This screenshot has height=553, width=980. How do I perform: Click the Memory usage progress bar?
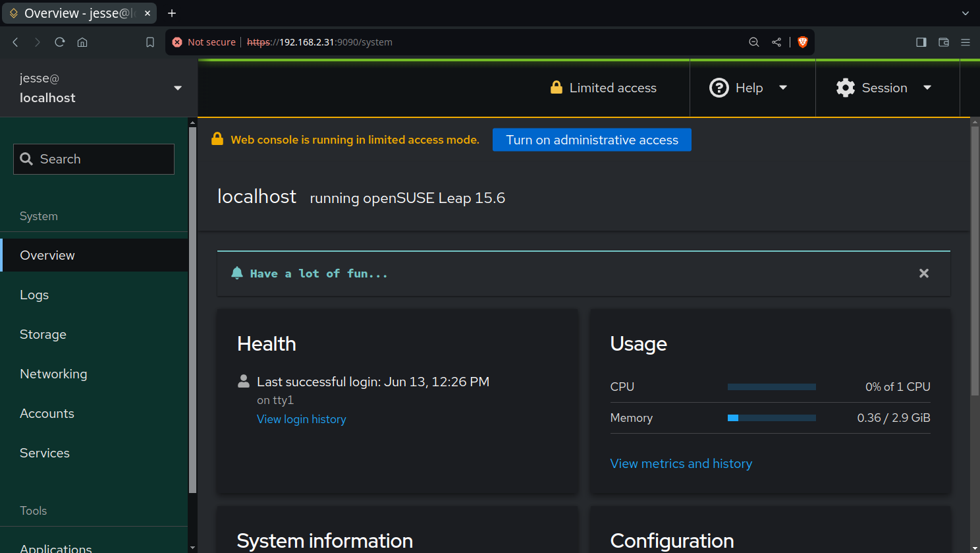772,418
